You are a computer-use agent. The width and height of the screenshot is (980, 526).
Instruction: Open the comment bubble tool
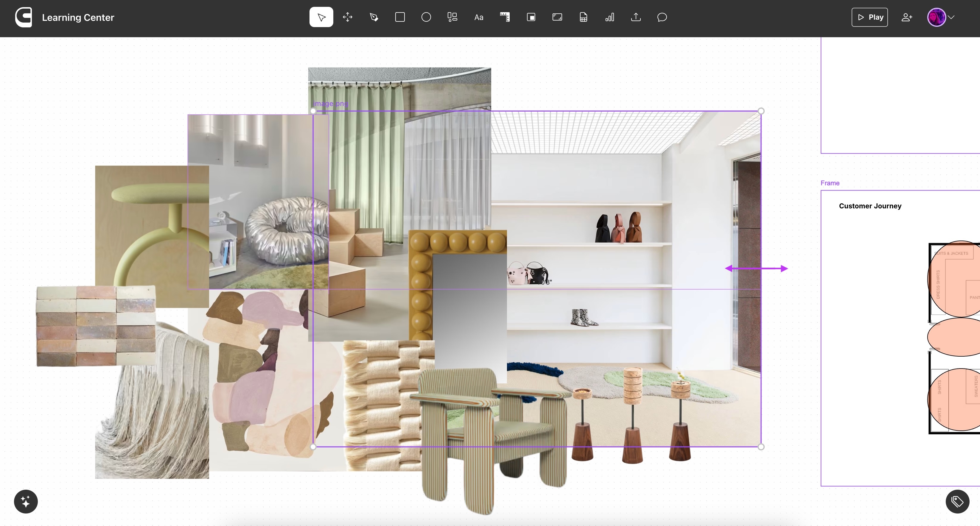[662, 17]
